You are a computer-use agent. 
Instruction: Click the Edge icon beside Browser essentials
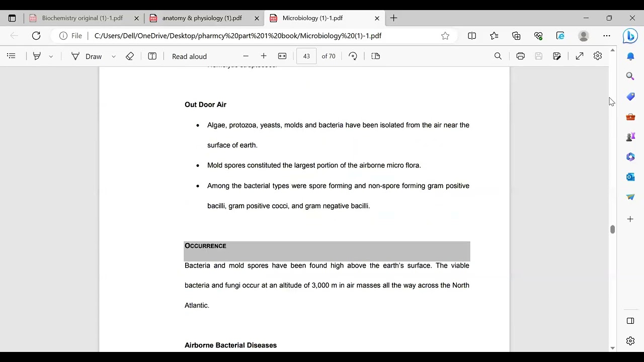560,36
